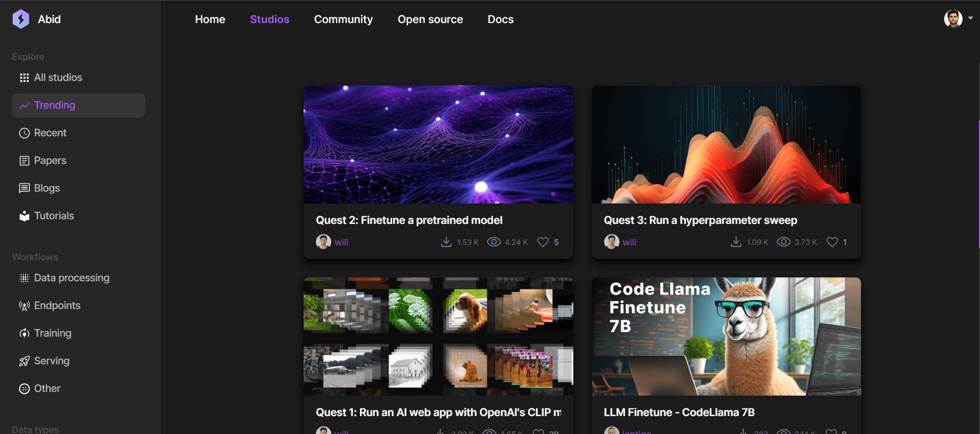Click the Other category icon
This screenshot has height=434, width=980.
coord(24,389)
